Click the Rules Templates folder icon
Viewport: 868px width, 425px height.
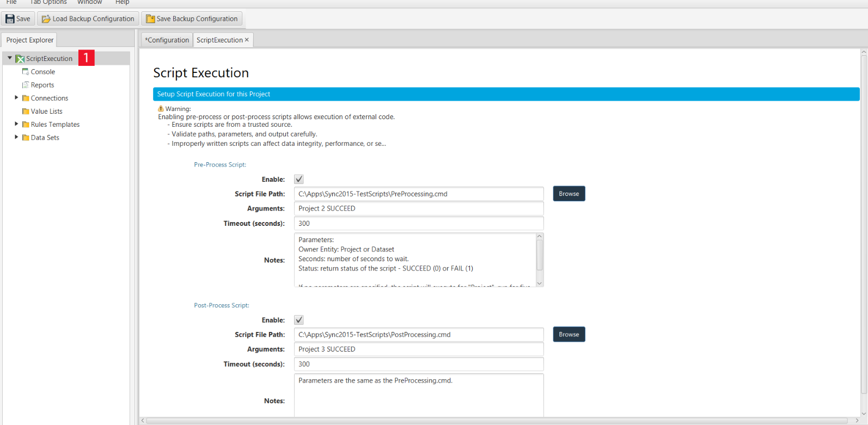26,125
